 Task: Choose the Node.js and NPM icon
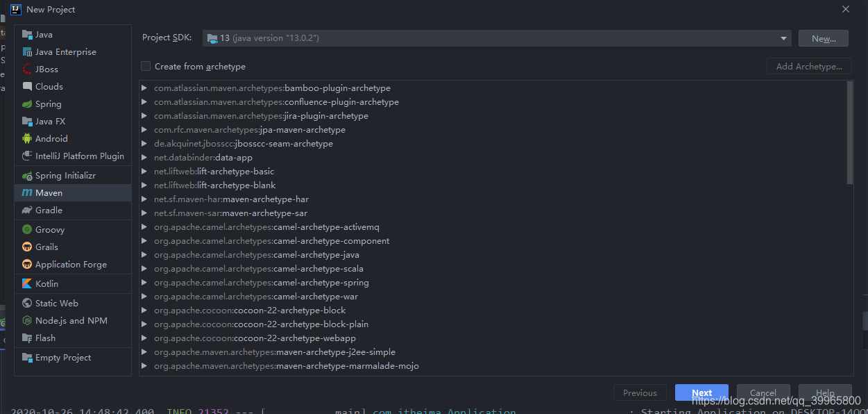point(27,321)
